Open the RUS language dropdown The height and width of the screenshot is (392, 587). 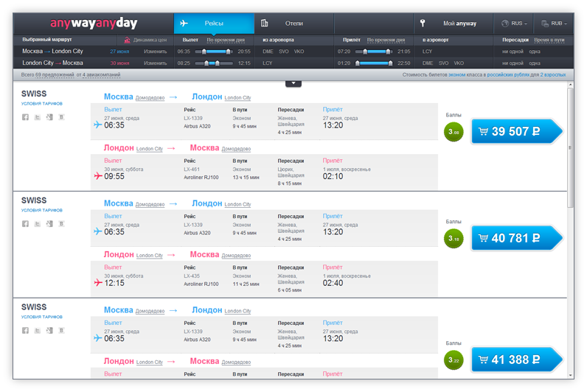[515, 23]
